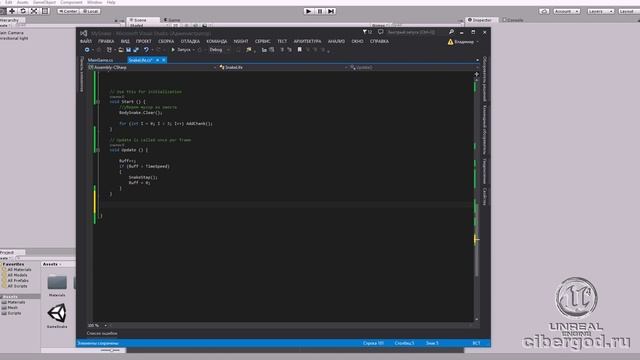640x360 pixels.
Task: Click the Unity Play button
Action: 309,11
